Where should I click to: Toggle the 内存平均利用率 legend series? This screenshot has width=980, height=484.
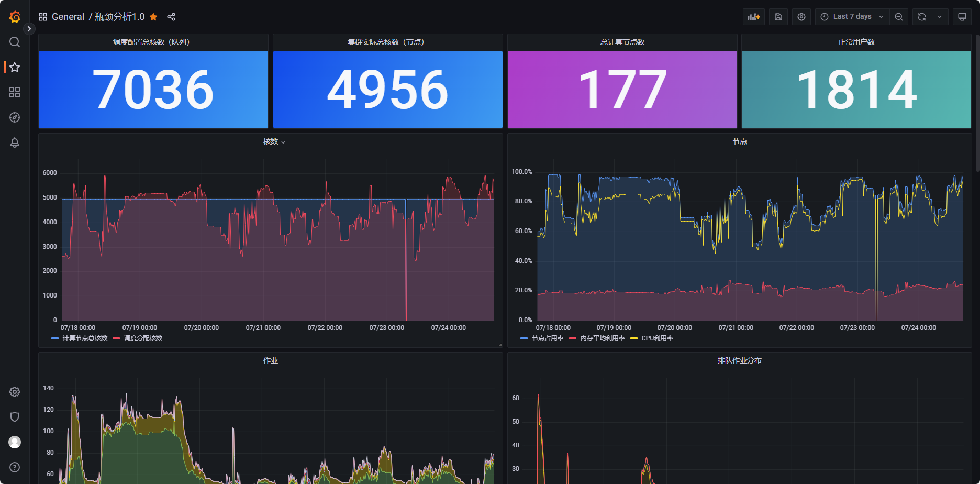pos(603,338)
